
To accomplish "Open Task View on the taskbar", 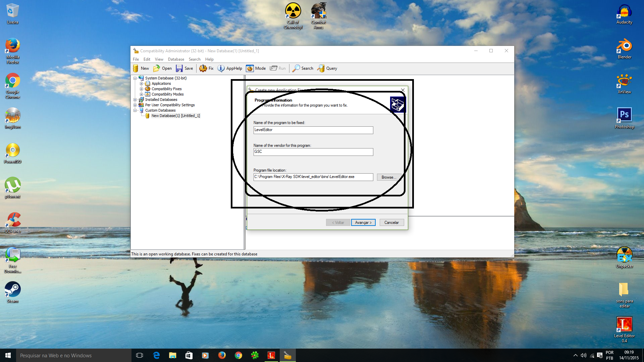I will click(140, 355).
